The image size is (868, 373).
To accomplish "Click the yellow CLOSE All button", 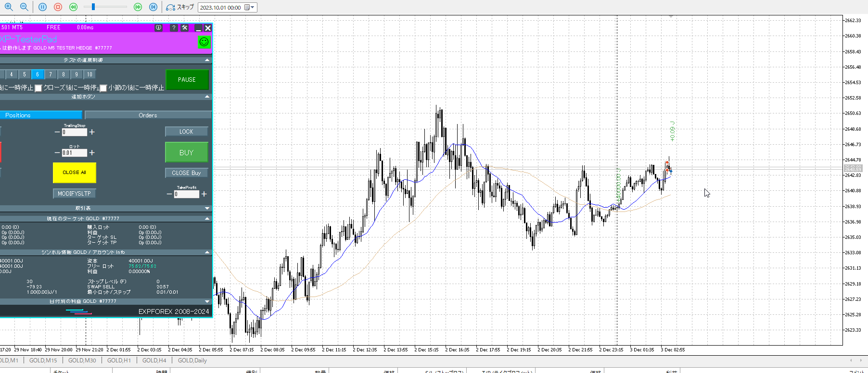I will coord(74,173).
